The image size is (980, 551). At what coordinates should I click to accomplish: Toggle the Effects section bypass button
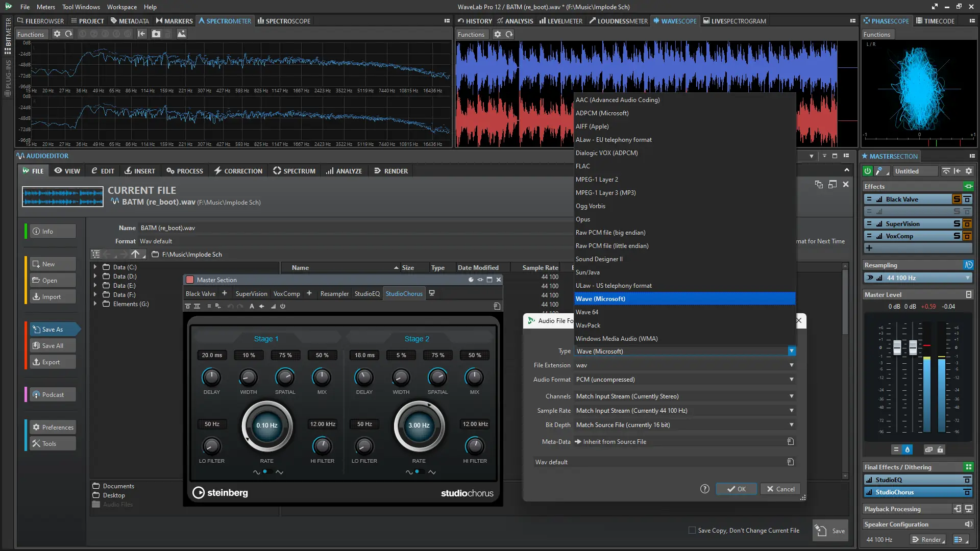[968, 187]
